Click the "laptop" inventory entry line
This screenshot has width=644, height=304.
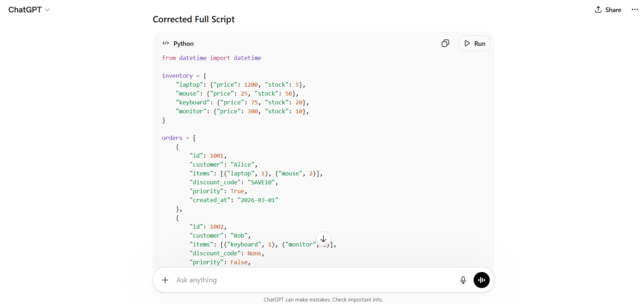coord(240,85)
